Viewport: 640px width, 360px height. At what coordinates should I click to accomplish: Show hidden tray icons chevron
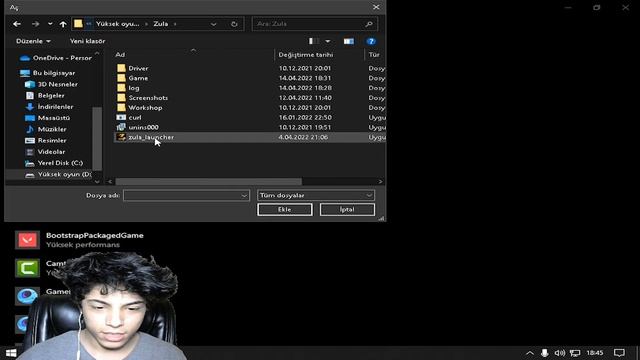(529, 353)
